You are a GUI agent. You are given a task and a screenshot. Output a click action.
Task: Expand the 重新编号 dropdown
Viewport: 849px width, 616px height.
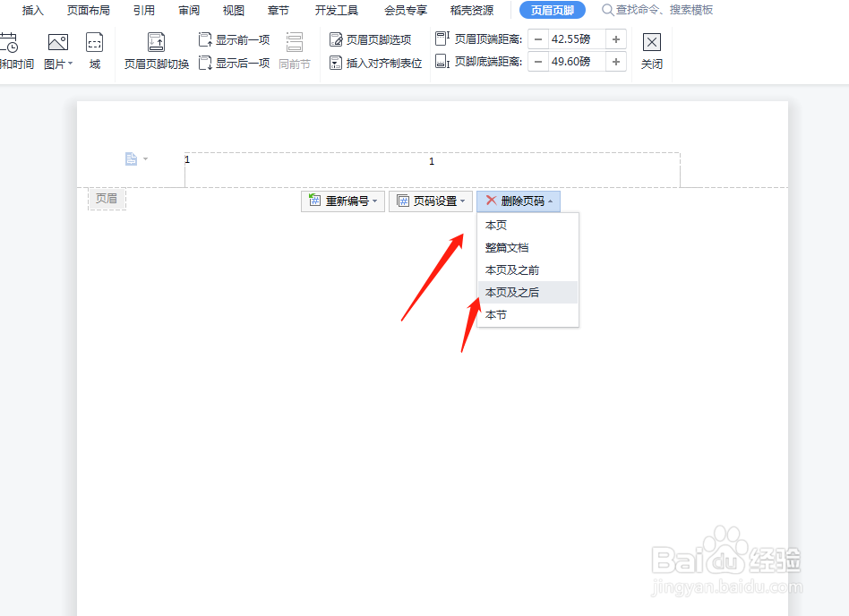[x=374, y=201]
